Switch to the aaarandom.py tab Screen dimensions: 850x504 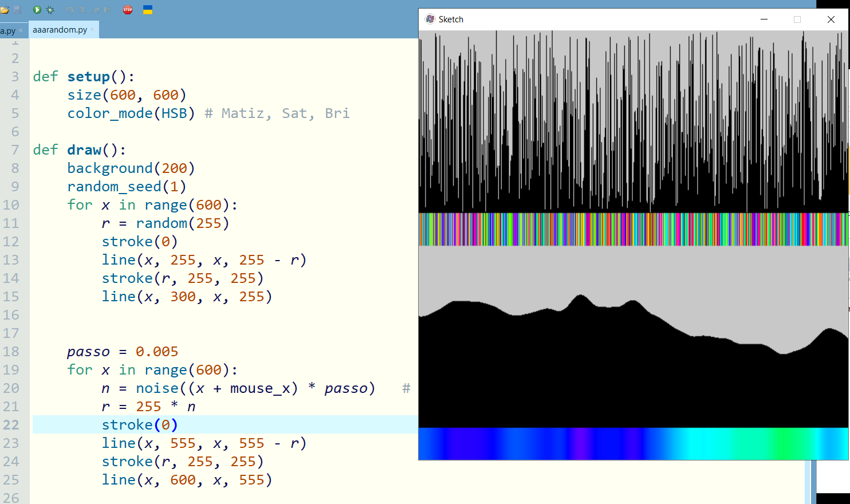click(x=60, y=30)
